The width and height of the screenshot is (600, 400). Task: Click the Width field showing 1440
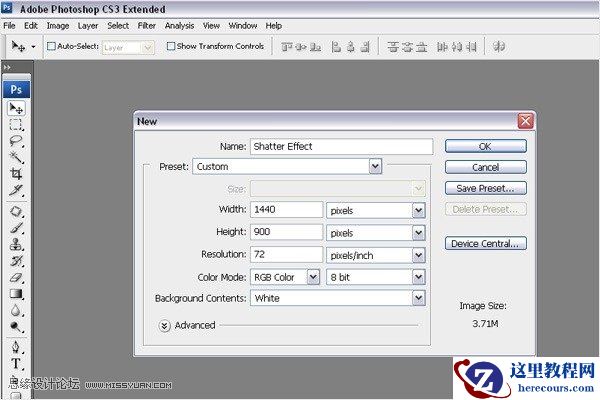pos(287,210)
